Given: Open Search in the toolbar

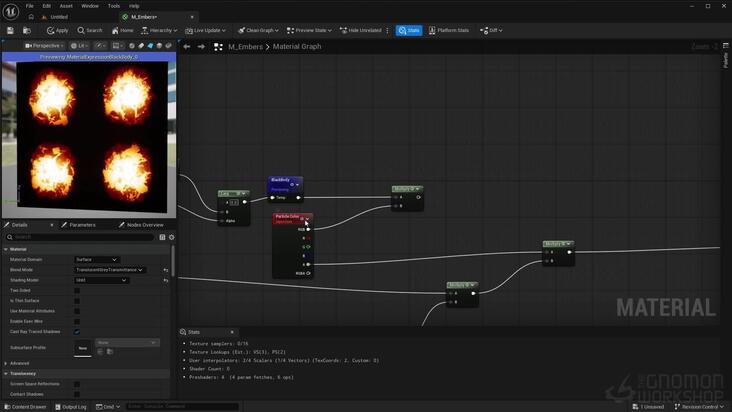Looking at the screenshot, I should coord(90,30).
